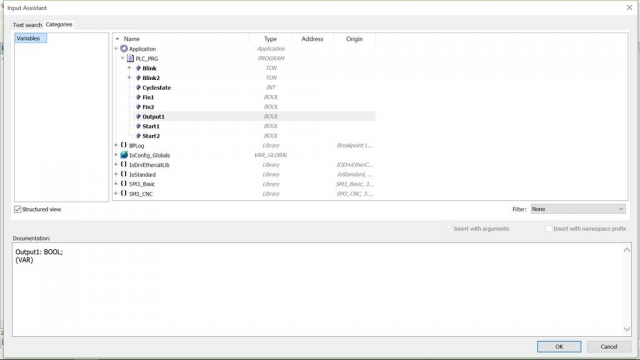Enable Insert with namespace prefix
The width and height of the screenshot is (640, 360).
click(x=549, y=229)
